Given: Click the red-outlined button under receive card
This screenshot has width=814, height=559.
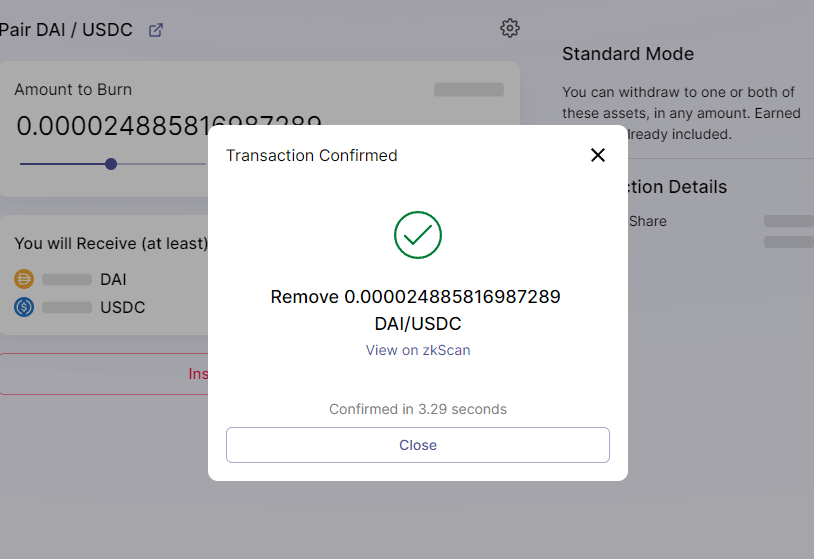Looking at the screenshot, I should point(104,374).
